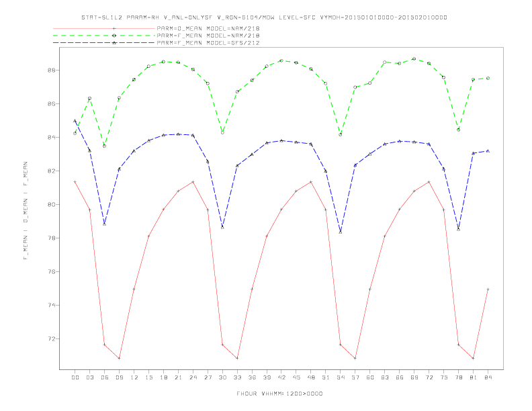The width and height of the screenshot is (532, 411).
Task: Click x-axis tick label 18
Action: (x=163, y=377)
